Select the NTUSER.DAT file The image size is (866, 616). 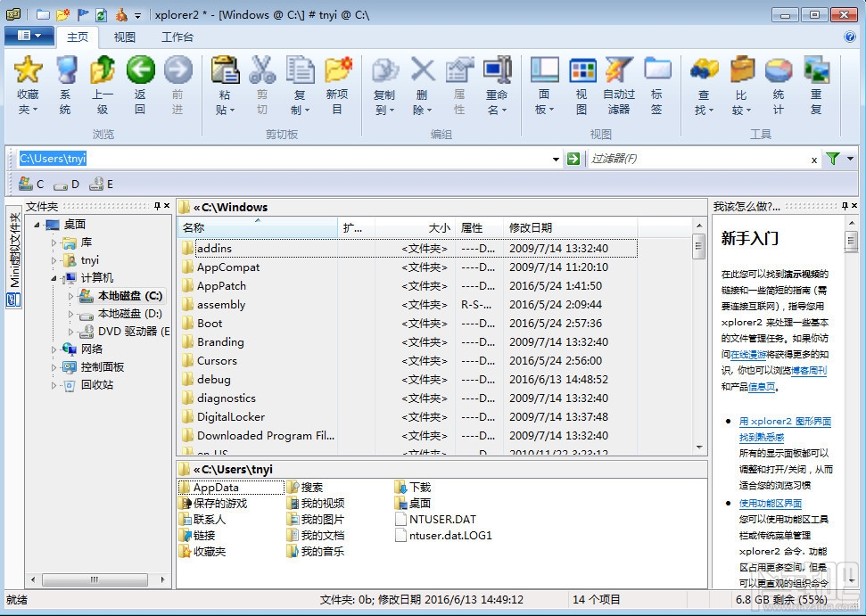436,520
